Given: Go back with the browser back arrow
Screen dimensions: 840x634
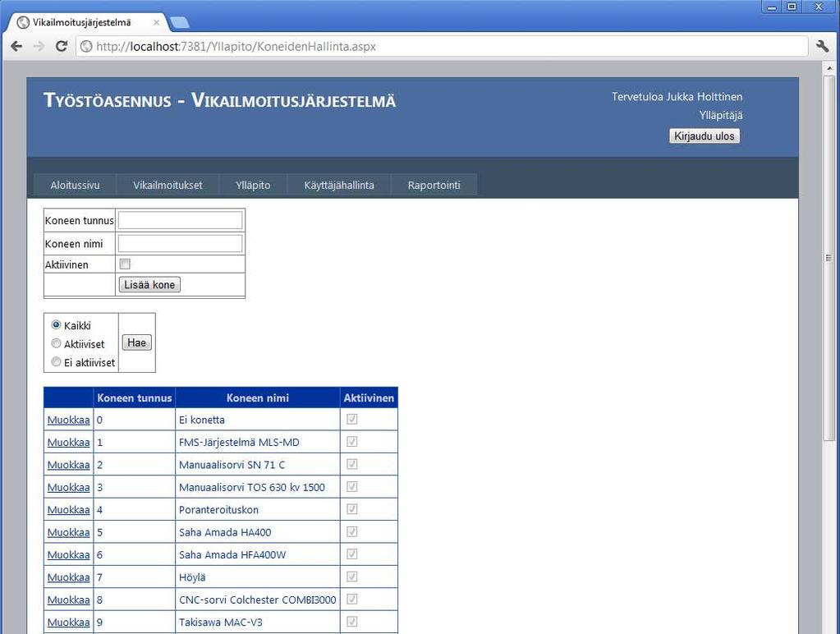Looking at the screenshot, I should coord(16,47).
